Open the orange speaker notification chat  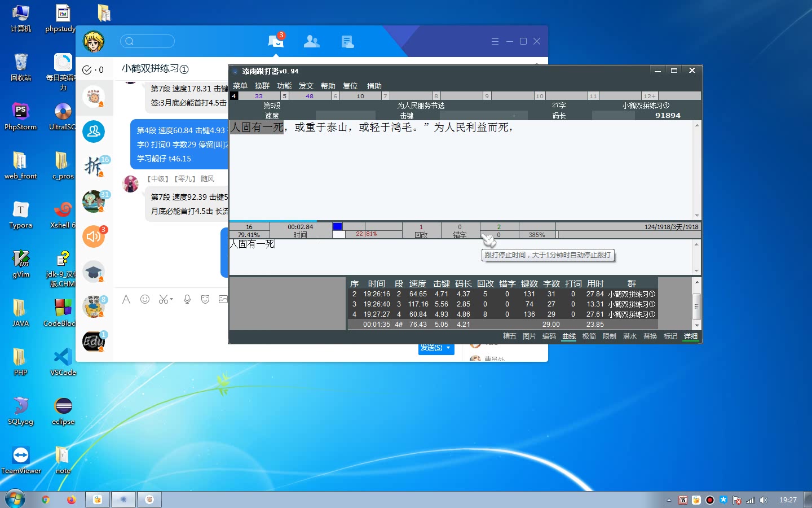[x=94, y=237]
